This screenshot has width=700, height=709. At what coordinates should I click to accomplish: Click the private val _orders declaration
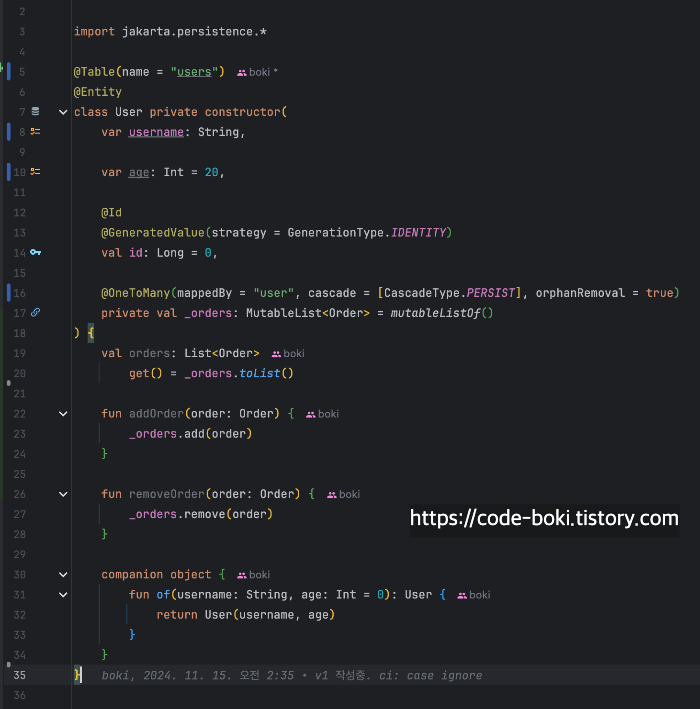point(297,313)
